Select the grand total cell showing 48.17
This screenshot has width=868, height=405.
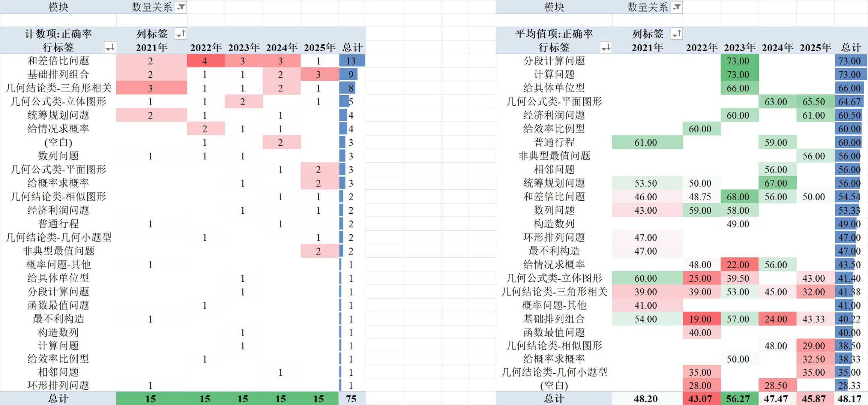850,399
